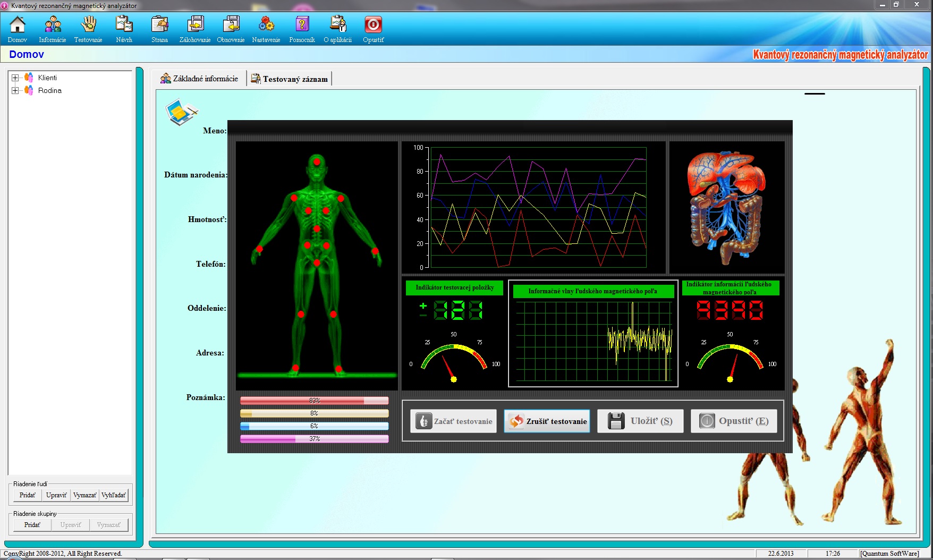Open the Informácie toolbar icon

[x=53, y=25]
